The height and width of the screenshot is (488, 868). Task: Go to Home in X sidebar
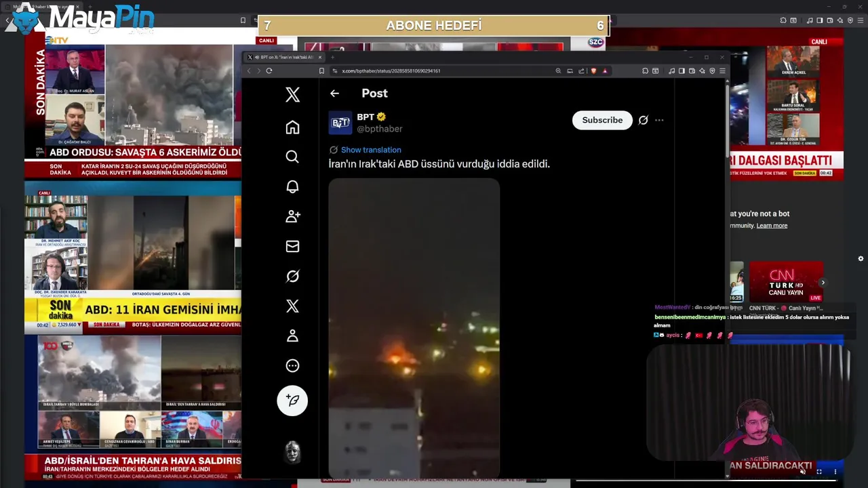pos(292,127)
